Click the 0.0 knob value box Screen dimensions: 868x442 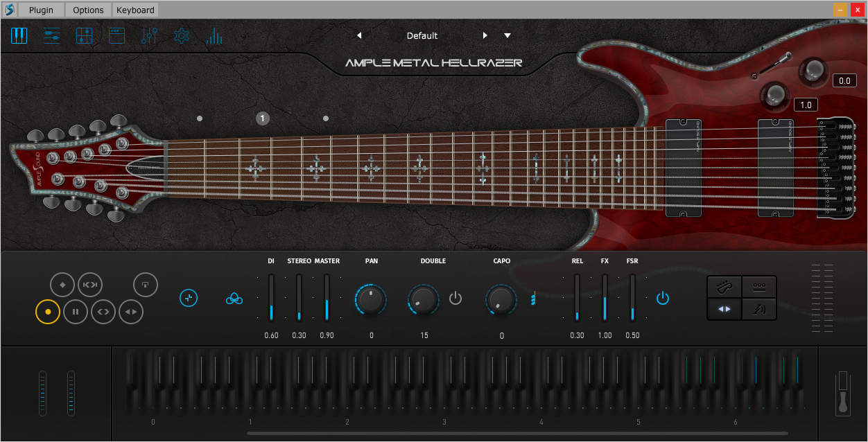pos(844,80)
